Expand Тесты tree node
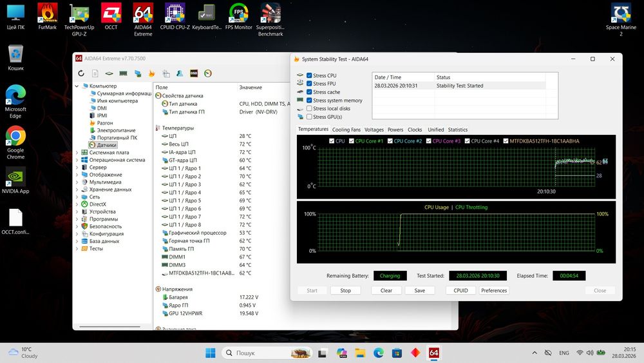 [77, 249]
